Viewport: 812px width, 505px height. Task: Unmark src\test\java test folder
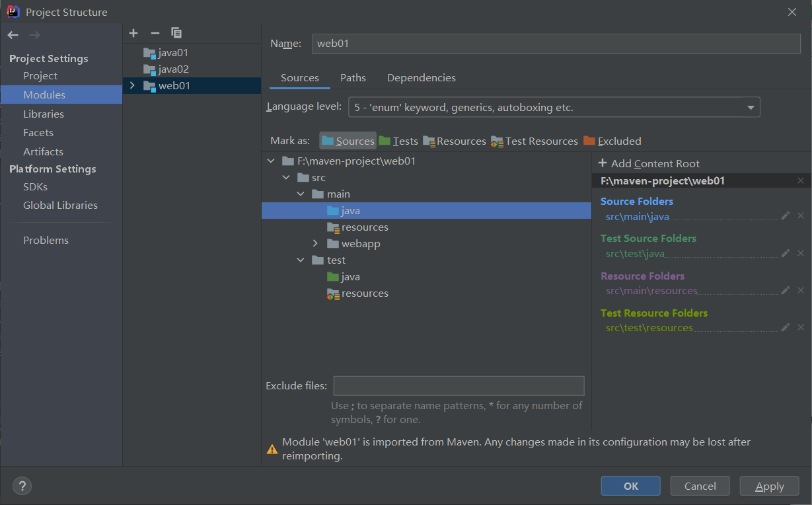[x=801, y=253]
